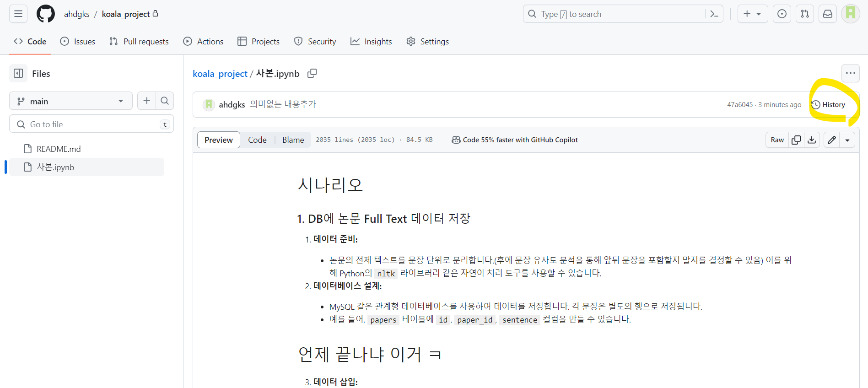Search this repository with magnifier icon
This screenshot has width=868, height=388.
[x=165, y=101]
